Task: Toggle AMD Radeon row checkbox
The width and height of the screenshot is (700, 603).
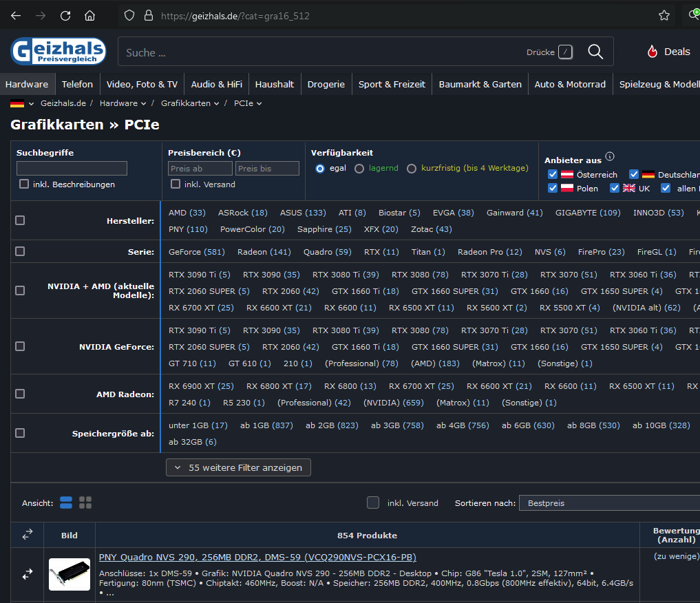Action: tap(20, 394)
